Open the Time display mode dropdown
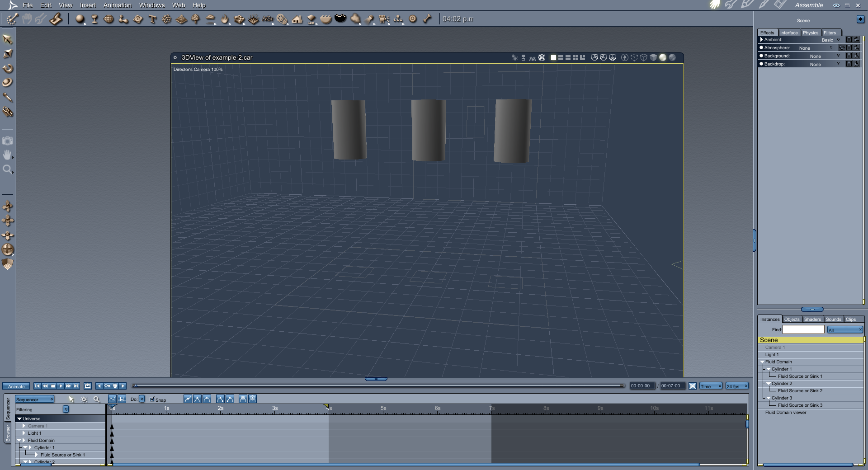The width and height of the screenshot is (868, 470). click(711, 386)
